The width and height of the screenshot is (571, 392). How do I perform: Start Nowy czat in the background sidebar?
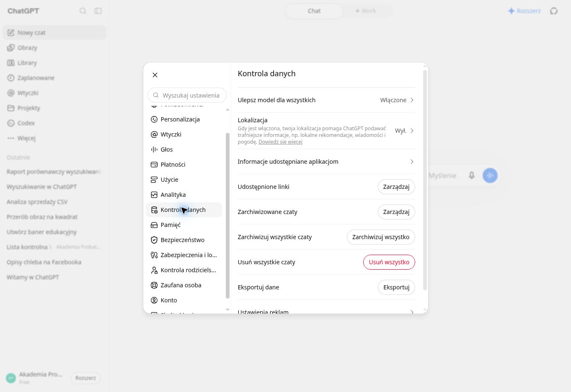click(54, 33)
